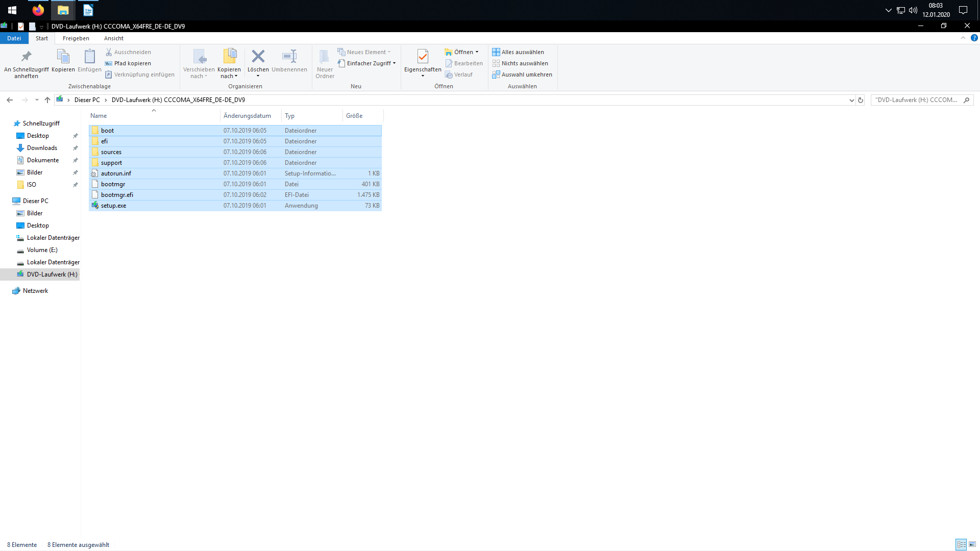The width and height of the screenshot is (980, 551).
Task: Expand address bar history dropdown
Action: (x=851, y=100)
